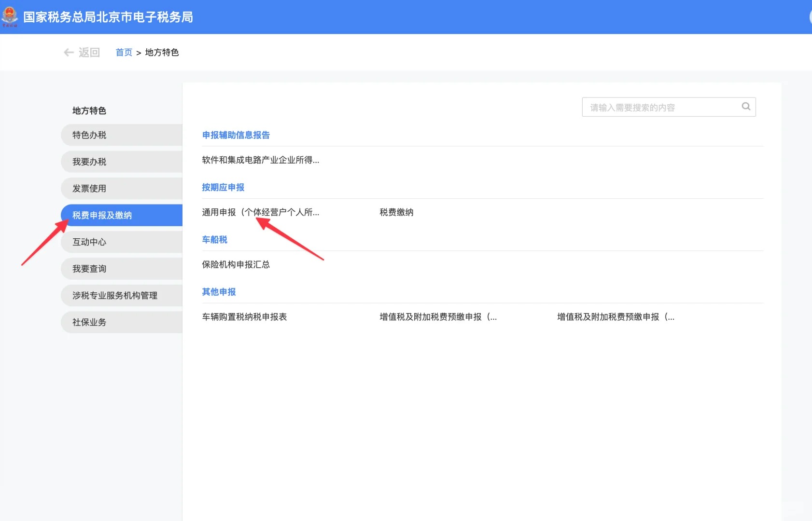This screenshot has width=812, height=521.
Task: Select the 税费申报及缴纳 sidebar item
Action: tap(122, 215)
